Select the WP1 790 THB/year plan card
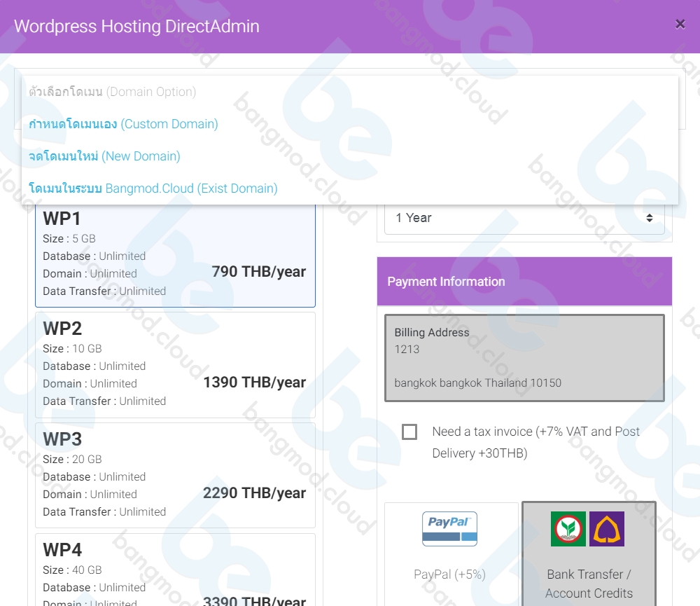Viewport: 700px width, 606px height. pyautogui.click(x=176, y=255)
